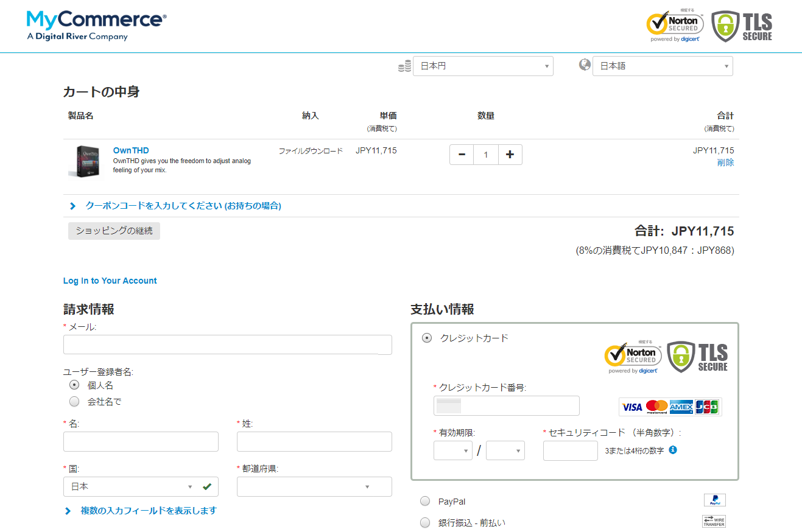Click the security code info icon
Screen dimensions: 802x532
pos(673,450)
